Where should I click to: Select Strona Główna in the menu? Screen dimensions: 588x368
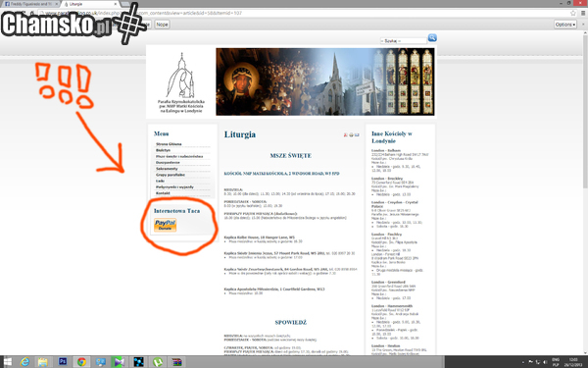tap(169, 144)
